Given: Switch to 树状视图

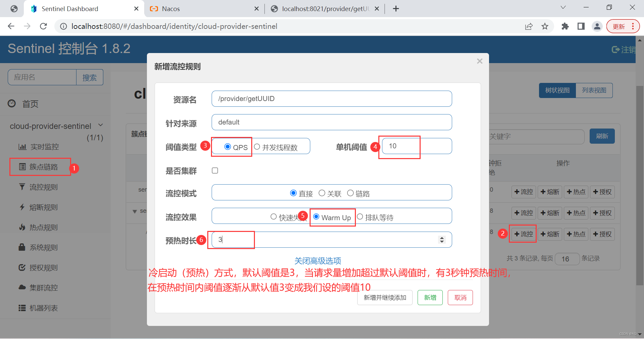Looking at the screenshot, I should tap(557, 90).
